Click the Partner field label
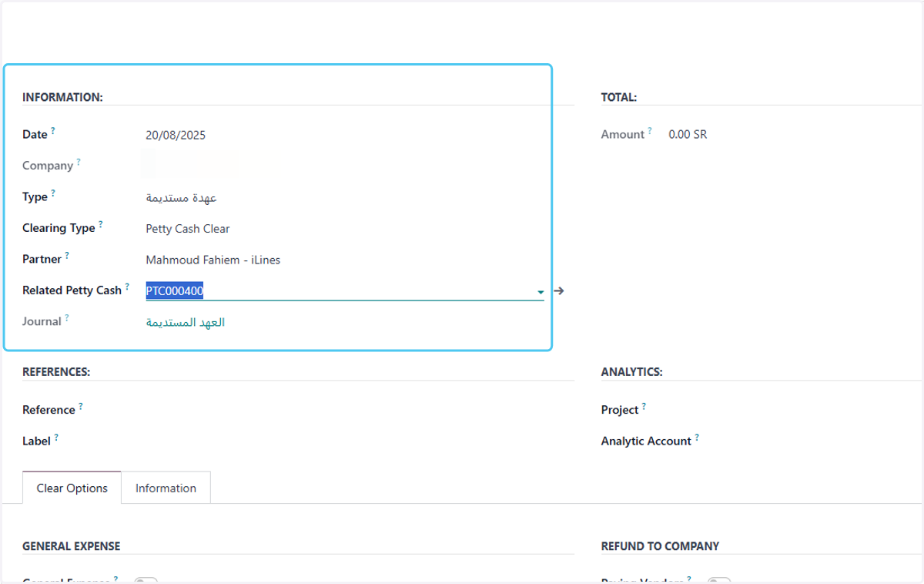 (x=42, y=259)
